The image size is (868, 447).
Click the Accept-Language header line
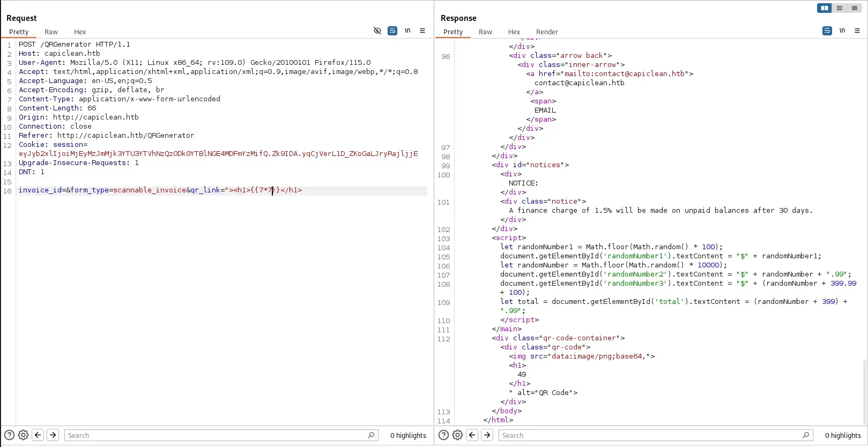pyautogui.click(x=85, y=81)
